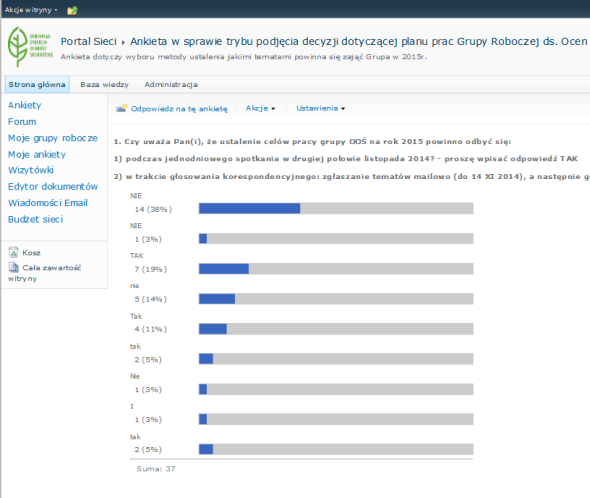Viewport: 590px width, 498px height.
Task: Open Cała zawartość witryny link
Action: point(44,273)
